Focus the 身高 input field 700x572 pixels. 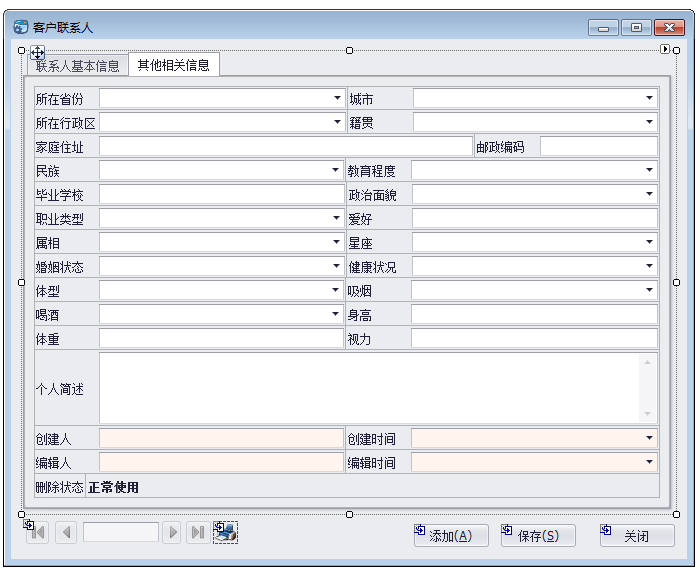point(534,315)
